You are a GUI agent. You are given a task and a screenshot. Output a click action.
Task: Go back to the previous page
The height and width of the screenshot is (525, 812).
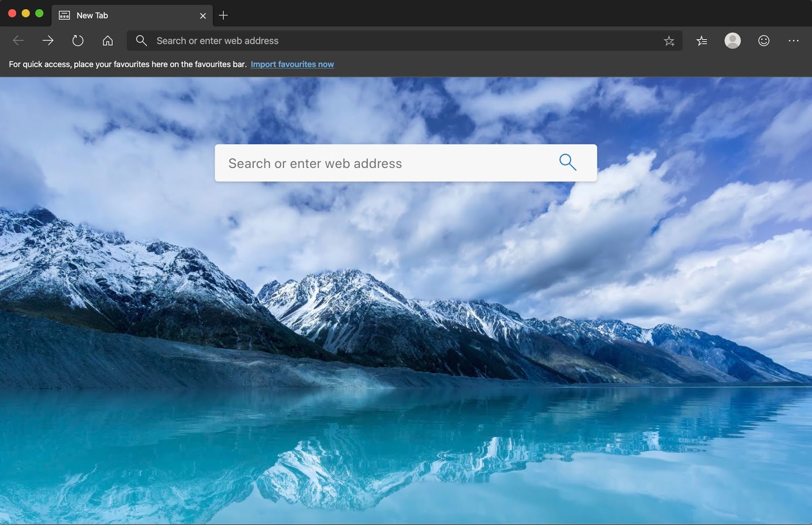[x=18, y=41]
